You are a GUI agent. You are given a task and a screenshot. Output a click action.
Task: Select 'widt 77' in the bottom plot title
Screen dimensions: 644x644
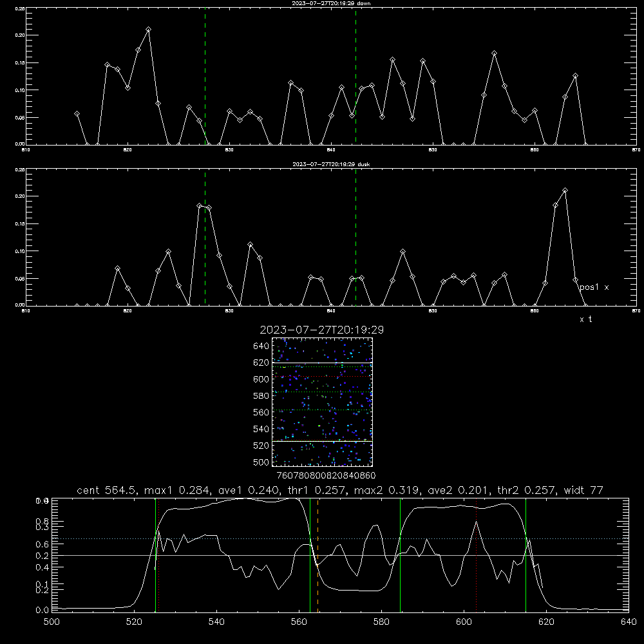(x=583, y=490)
